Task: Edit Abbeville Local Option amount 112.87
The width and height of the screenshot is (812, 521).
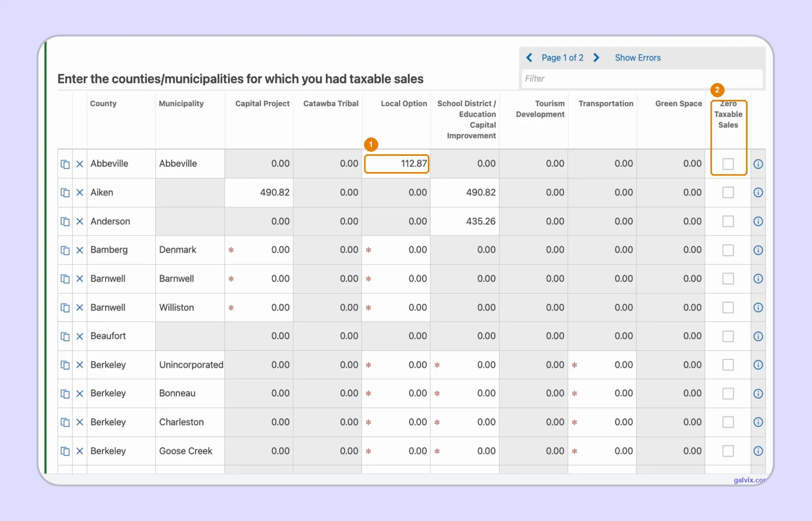Action: pos(397,164)
